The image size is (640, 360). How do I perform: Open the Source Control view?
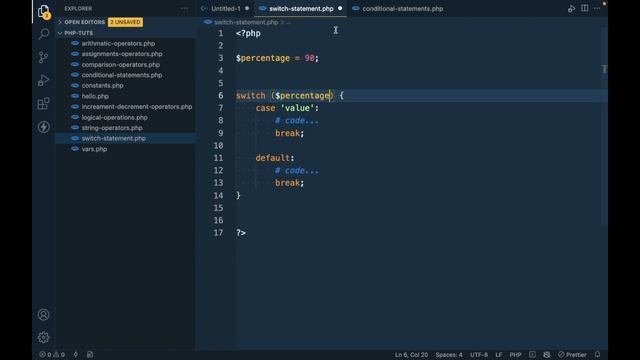[43, 57]
